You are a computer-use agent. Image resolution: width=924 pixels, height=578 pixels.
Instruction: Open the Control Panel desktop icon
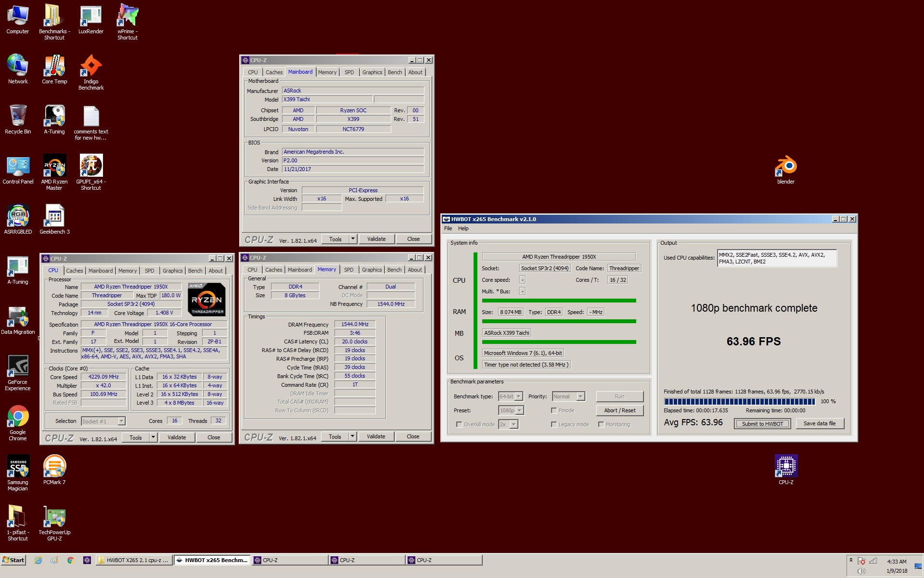tap(18, 169)
